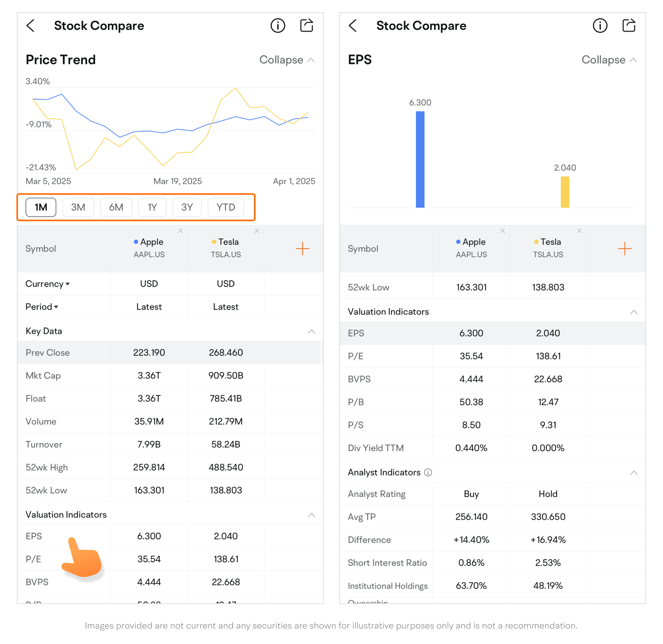This screenshot has height=644, width=663.
Task: Open the Period dropdown
Action: coord(42,307)
